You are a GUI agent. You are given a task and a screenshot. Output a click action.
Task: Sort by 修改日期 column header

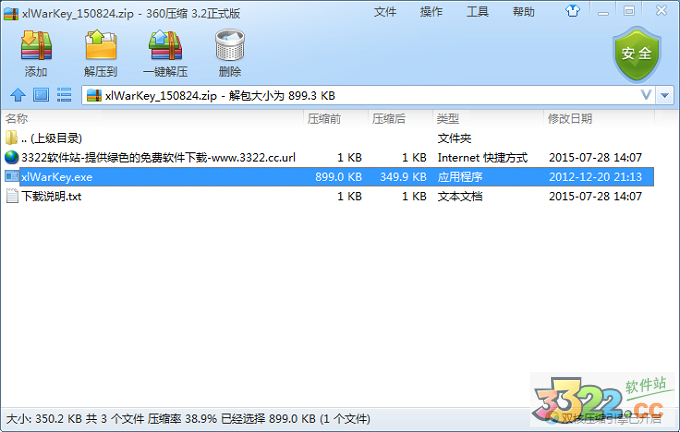[x=570, y=118]
